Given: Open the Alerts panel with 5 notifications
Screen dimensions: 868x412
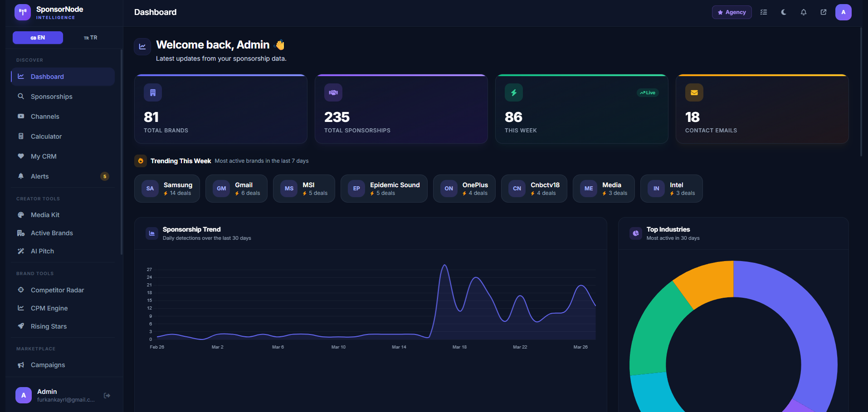Looking at the screenshot, I should tap(40, 176).
